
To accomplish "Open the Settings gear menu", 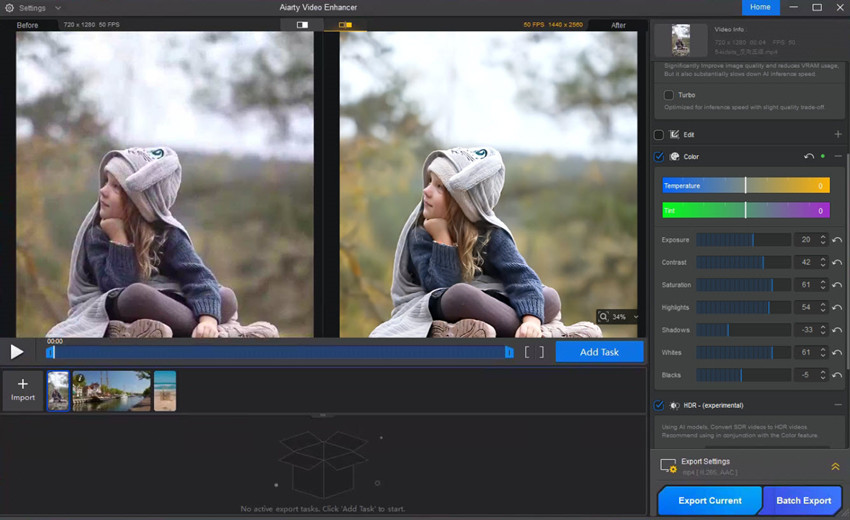I will [x=9, y=8].
